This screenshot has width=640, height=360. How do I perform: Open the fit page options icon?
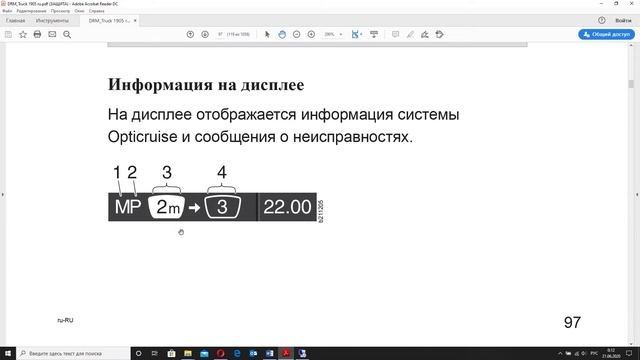[357, 34]
